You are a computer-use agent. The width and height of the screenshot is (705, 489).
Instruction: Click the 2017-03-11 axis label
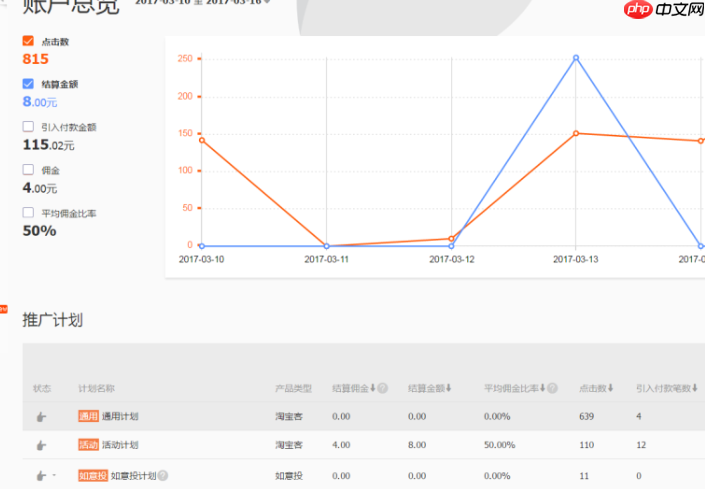pyautogui.click(x=326, y=259)
